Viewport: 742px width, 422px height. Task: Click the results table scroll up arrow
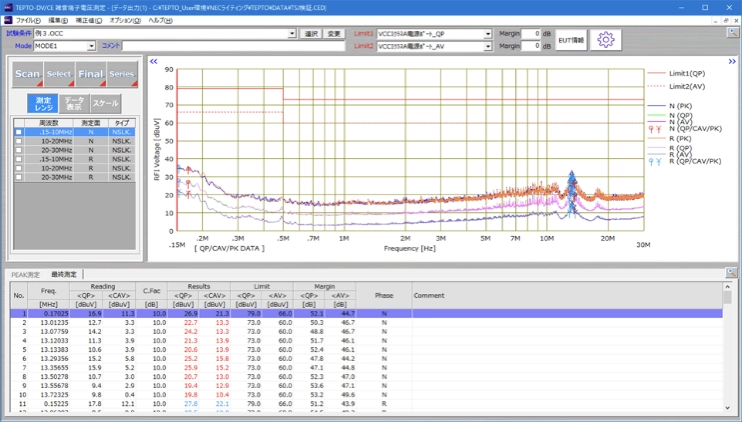pos(727,287)
